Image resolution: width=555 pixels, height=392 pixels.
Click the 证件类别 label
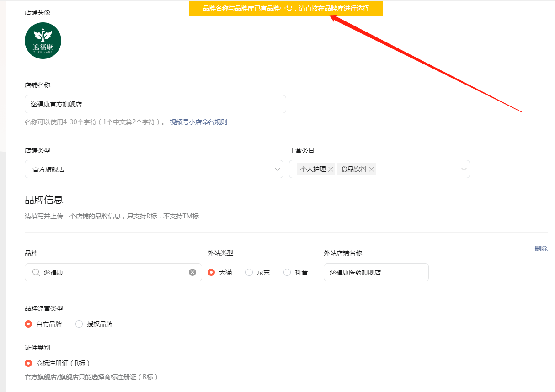37,348
